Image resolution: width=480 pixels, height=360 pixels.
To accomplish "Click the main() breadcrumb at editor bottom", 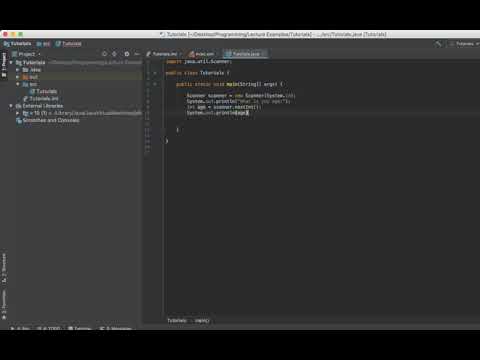I will [202, 320].
